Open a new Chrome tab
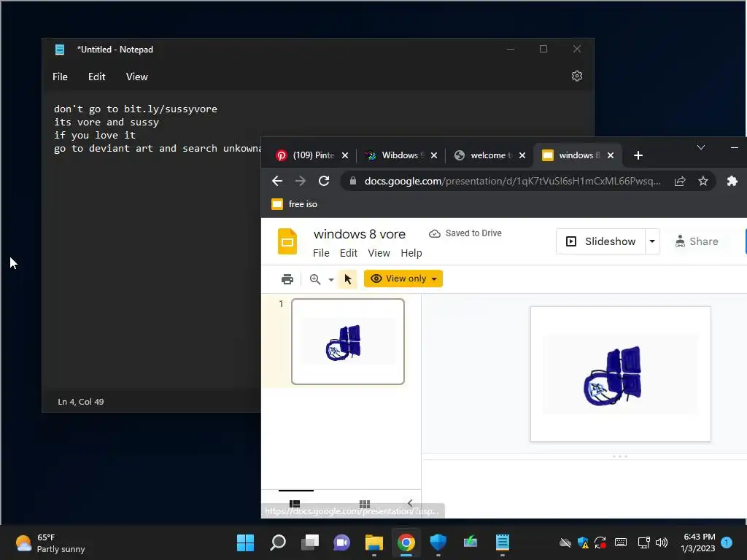Screen dimensions: 747x560 pos(638,155)
